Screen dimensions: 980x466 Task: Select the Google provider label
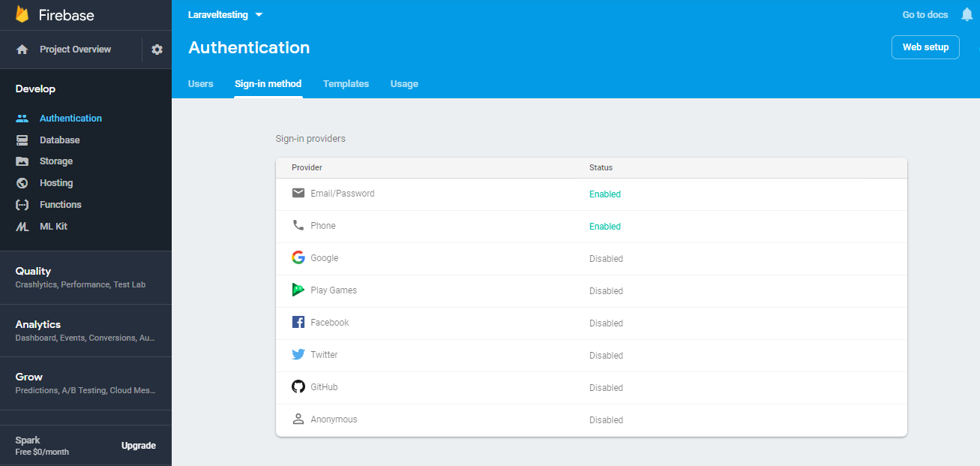(x=325, y=258)
